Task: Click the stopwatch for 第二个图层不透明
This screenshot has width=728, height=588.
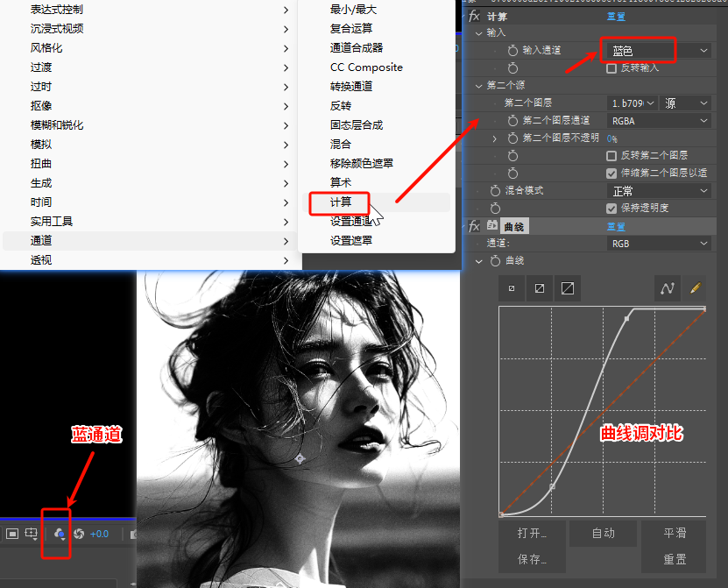Action: click(x=512, y=138)
